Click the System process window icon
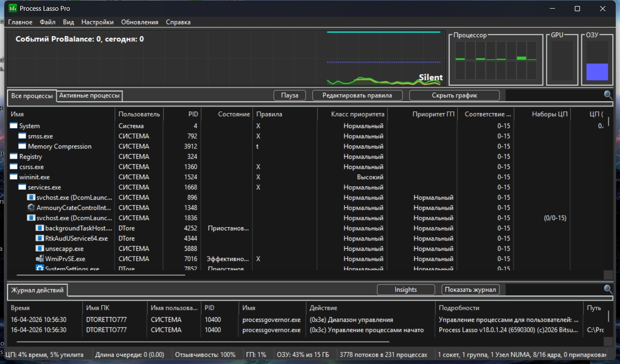 pyautogui.click(x=14, y=126)
